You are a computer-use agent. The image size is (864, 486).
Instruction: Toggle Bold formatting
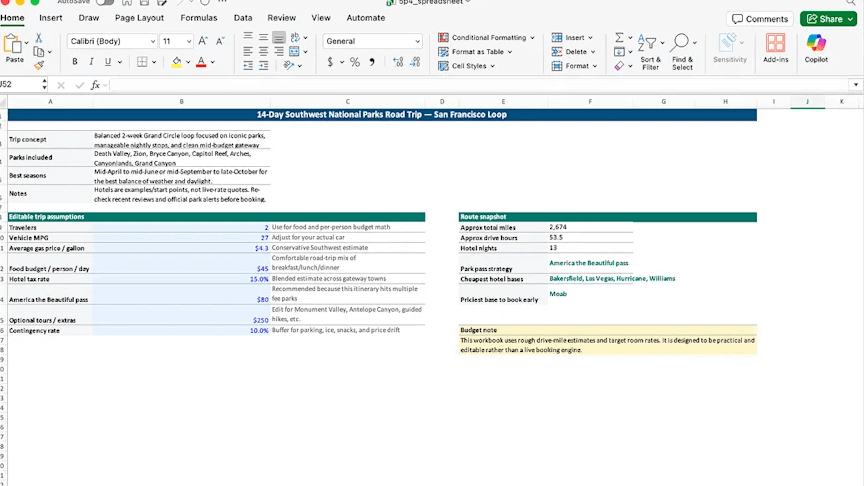(77, 62)
